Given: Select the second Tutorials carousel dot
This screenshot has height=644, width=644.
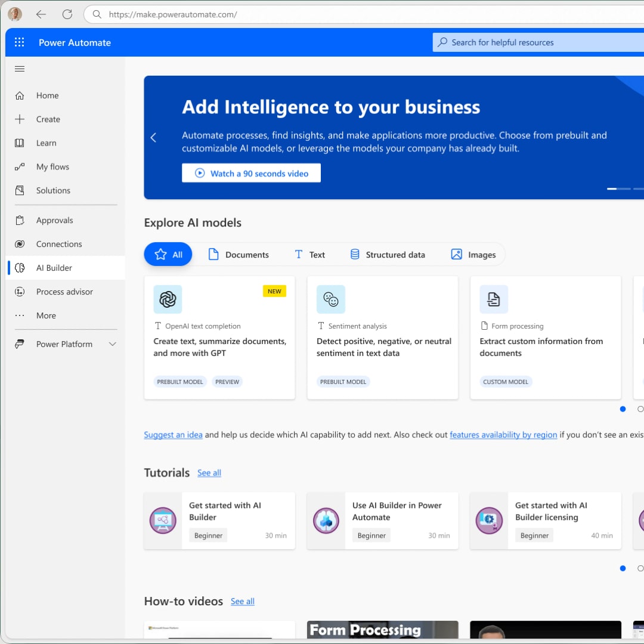Looking at the screenshot, I should [640, 568].
